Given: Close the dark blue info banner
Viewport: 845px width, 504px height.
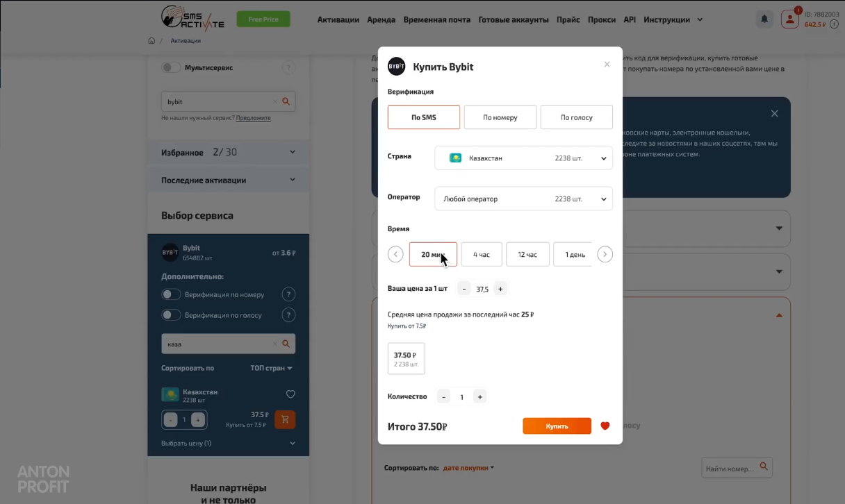Looking at the screenshot, I should [x=775, y=113].
